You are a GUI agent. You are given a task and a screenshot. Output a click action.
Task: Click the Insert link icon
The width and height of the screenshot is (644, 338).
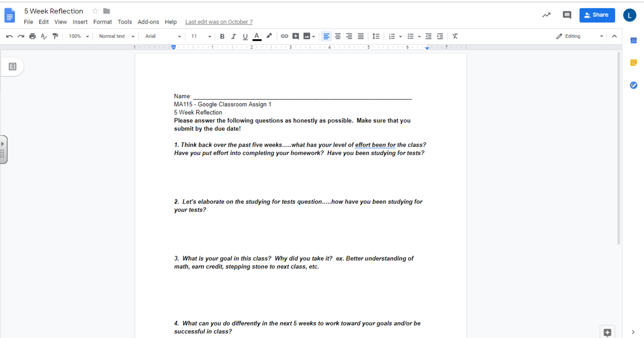284,36
